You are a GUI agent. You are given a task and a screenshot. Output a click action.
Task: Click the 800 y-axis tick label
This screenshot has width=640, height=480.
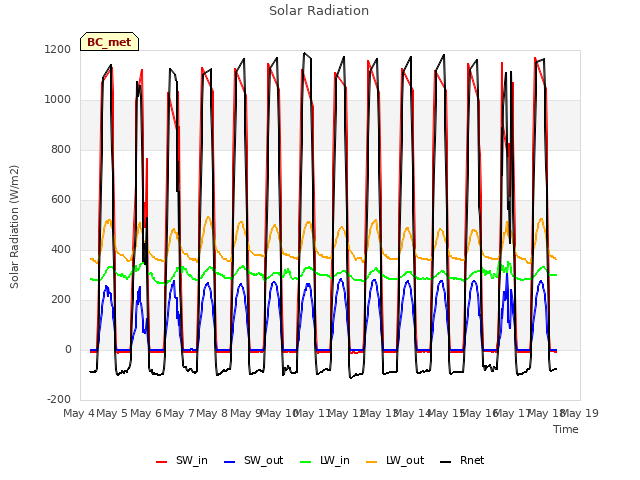[61, 150]
